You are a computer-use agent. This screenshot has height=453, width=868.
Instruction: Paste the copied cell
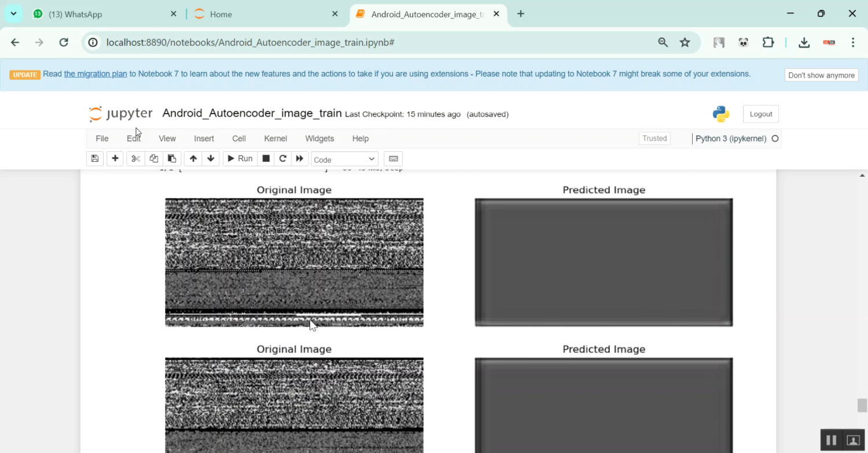click(171, 158)
